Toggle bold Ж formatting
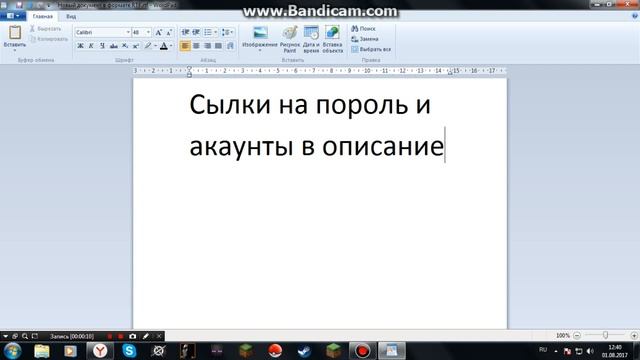640x360 pixels. pyautogui.click(x=80, y=46)
